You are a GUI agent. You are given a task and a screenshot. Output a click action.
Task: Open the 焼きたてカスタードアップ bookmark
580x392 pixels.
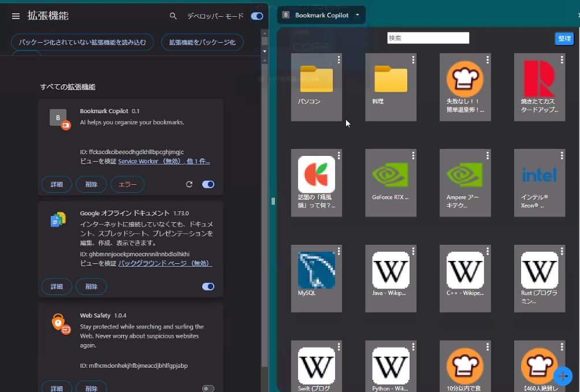point(540,87)
